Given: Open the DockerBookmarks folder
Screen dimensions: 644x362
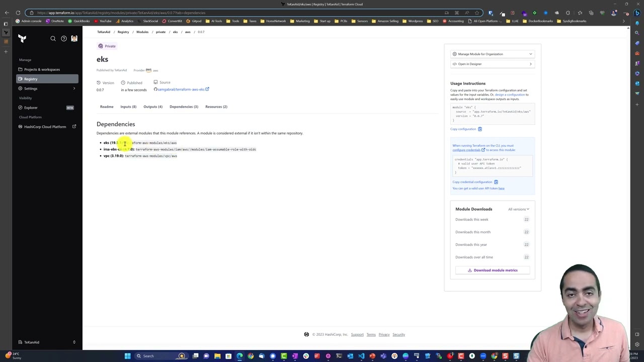Looking at the screenshot, I should tap(538, 21).
